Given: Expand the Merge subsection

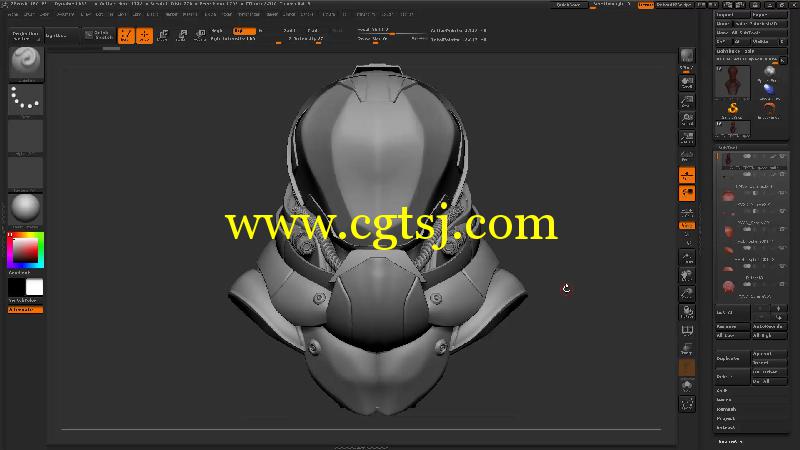Looking at the screenshot, I should [723, 399].
